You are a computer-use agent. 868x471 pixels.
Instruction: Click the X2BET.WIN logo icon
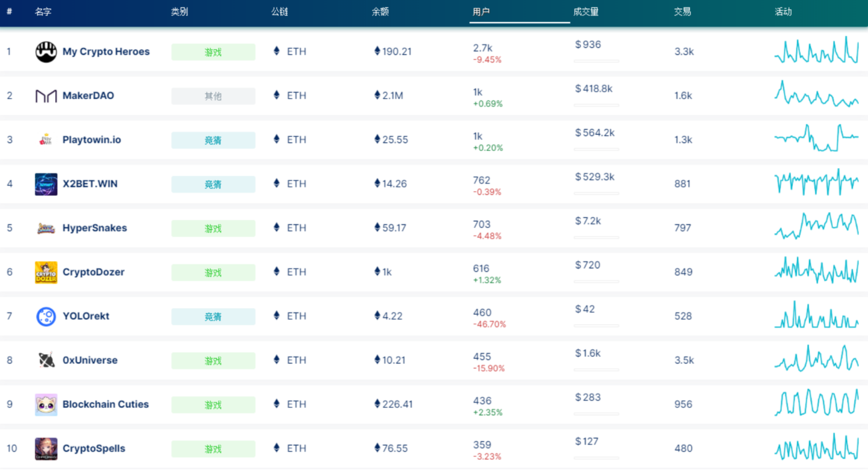46,184
